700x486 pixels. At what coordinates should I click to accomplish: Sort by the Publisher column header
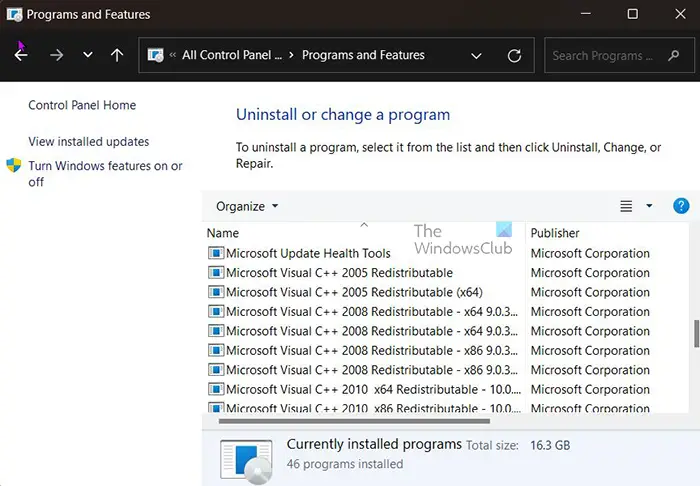pyautogui.click(x=555, y=233)
